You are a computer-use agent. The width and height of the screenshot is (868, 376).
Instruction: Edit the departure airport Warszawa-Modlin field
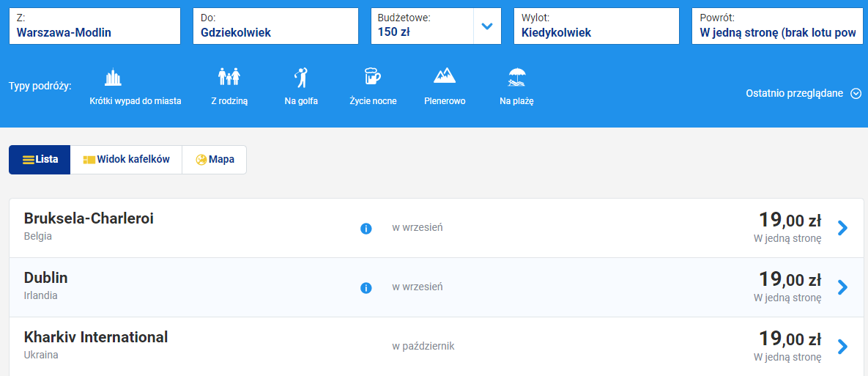(94, 26)
